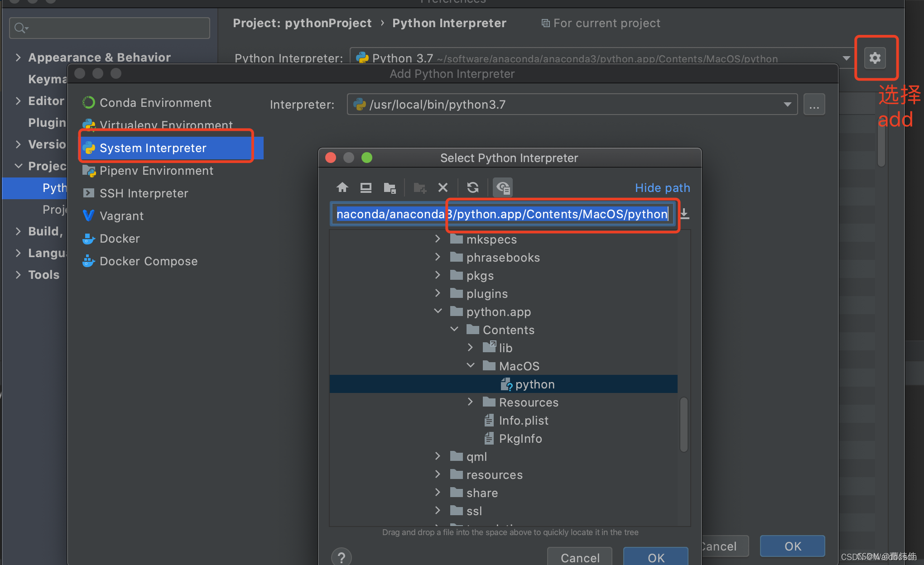
Task: Click the Delete (X) toolbar icon
Action: click(x=443, y=187)
